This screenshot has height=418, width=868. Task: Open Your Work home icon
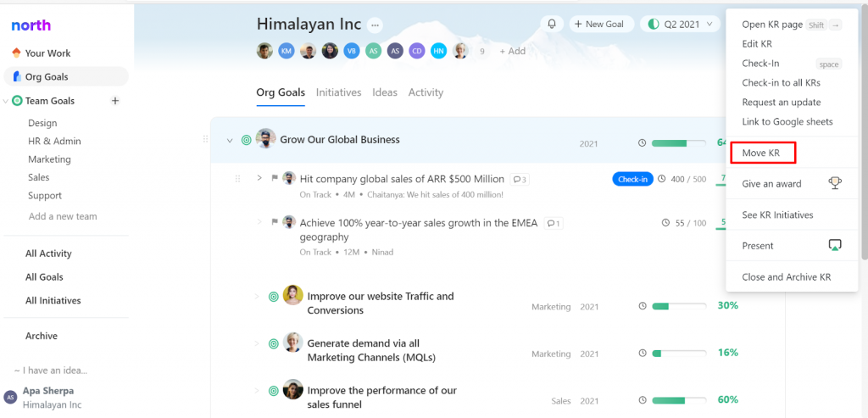point(17,53)
